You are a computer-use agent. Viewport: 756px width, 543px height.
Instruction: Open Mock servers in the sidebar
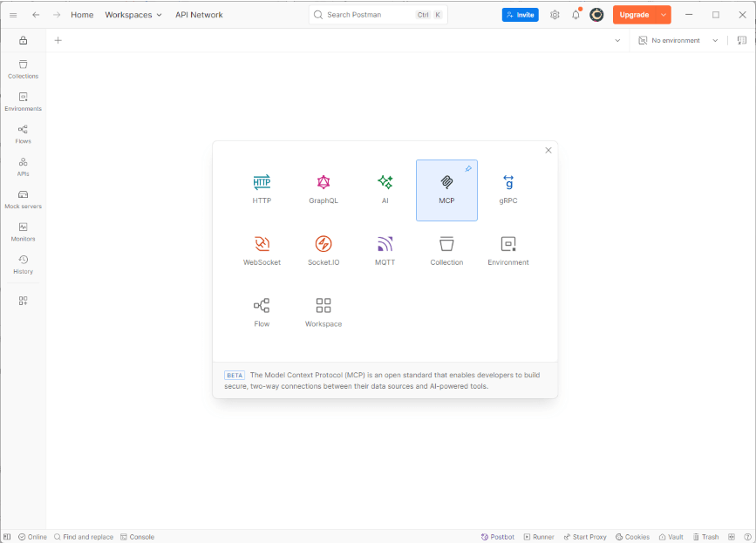tap(24, 200)
